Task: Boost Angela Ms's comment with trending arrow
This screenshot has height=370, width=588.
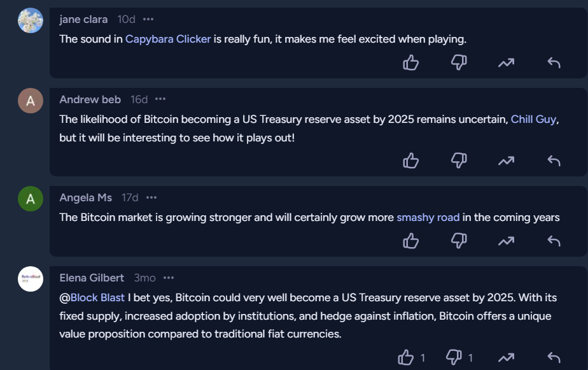Action: 507,241
